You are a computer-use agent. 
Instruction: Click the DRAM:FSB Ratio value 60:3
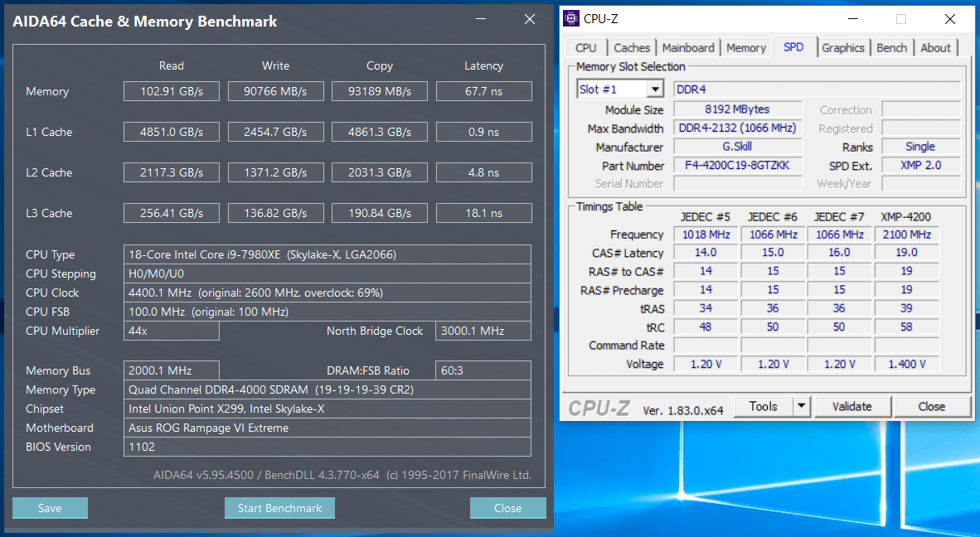[x=483, y=370]
